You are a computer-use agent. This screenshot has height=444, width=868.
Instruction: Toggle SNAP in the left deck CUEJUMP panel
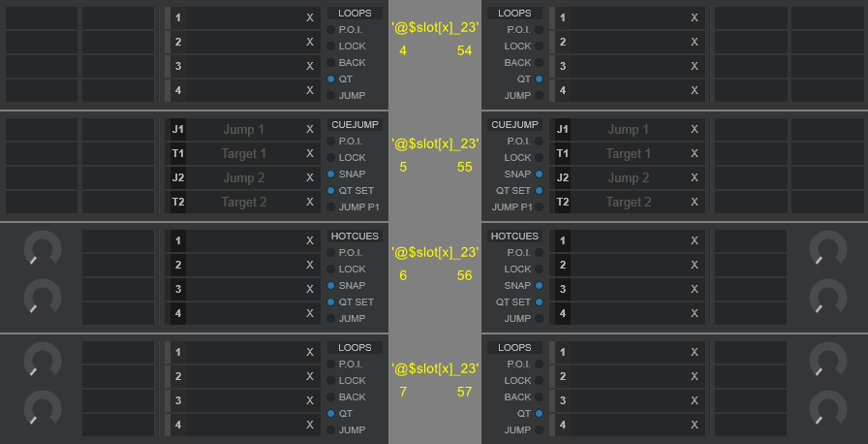click(x=331, y=174)
